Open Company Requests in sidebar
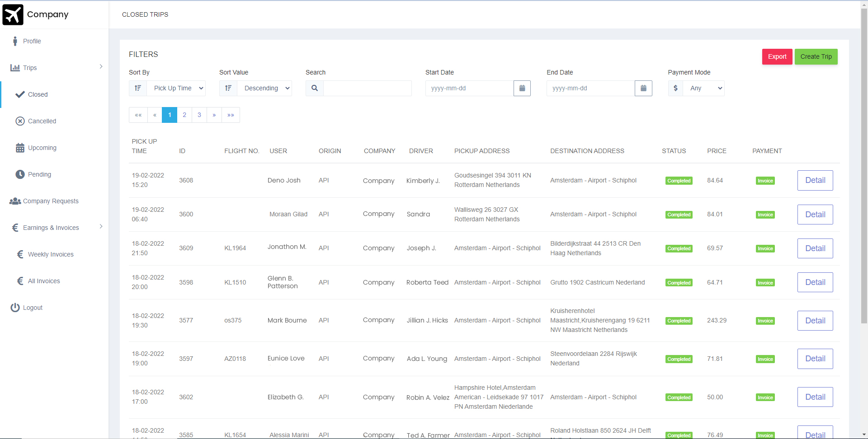The image size is (868, 439). pos(50,201)
